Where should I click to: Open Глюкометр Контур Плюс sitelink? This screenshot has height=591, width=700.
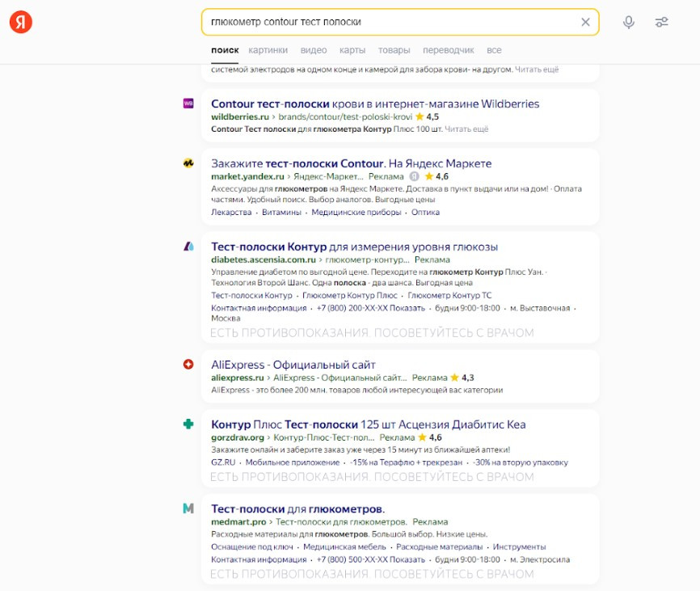pos(349,295)
